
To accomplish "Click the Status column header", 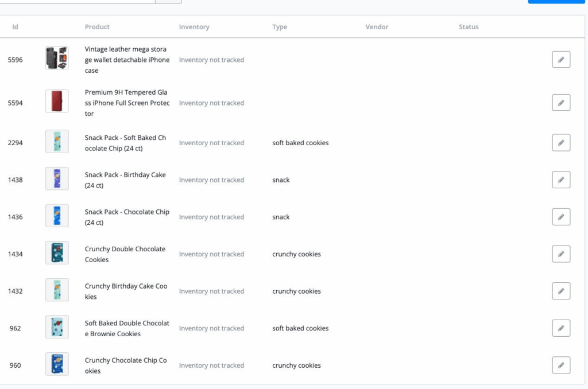I will [x=469, y=27].
